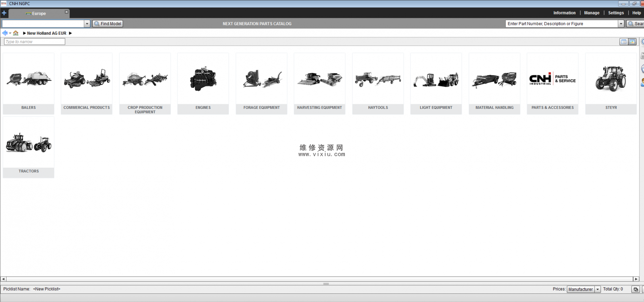Click the COMMERCIAL PRODUCTS label

(87, 107)
